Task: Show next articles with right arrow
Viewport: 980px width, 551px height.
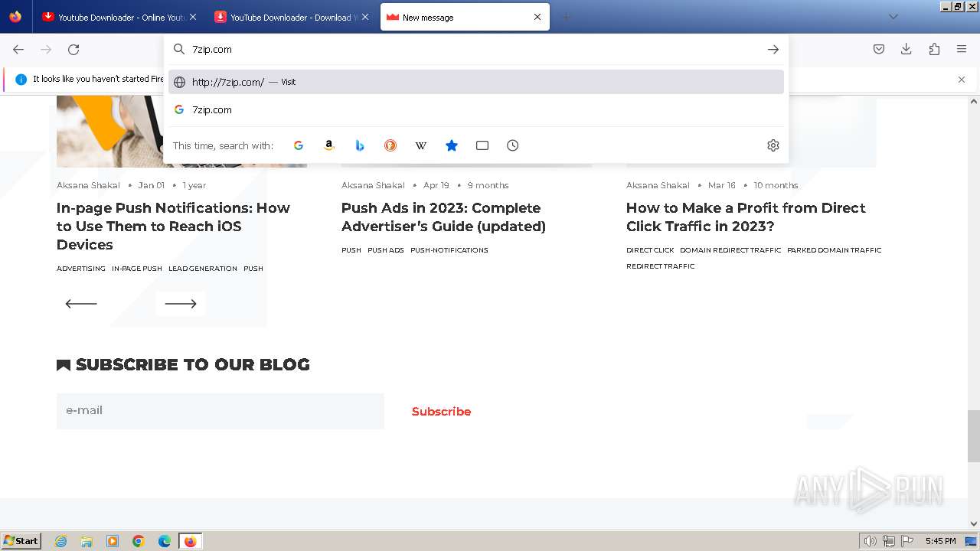Action: coord(181,304)
